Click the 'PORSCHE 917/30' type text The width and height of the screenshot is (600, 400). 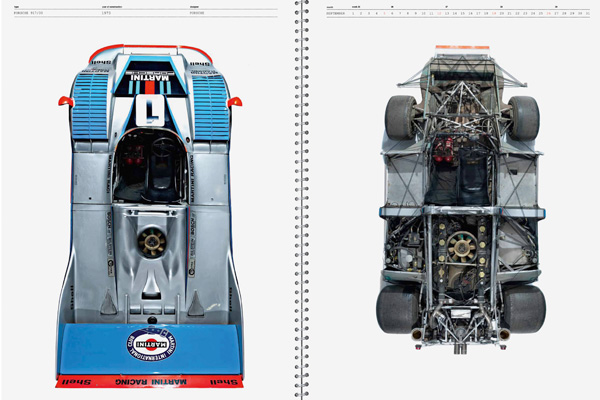click(29, 13)
